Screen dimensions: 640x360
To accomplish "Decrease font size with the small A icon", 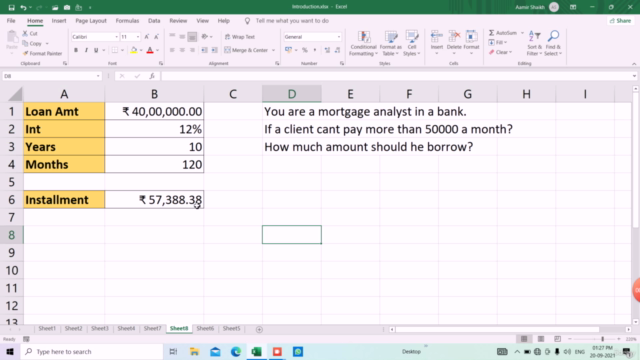I will coord(156,37).
